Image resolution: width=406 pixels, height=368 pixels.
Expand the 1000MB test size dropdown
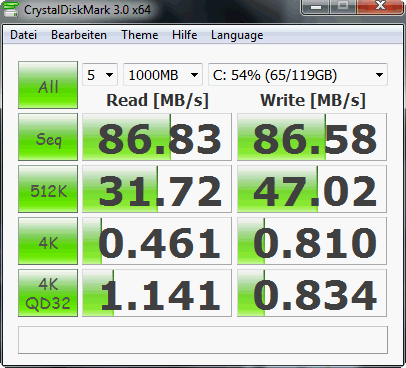coord(163,75)
